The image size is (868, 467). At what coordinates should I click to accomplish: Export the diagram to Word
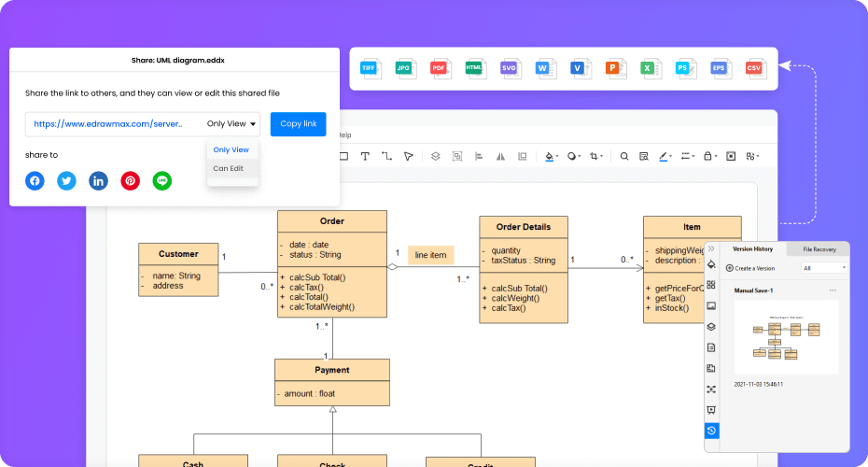545,69
